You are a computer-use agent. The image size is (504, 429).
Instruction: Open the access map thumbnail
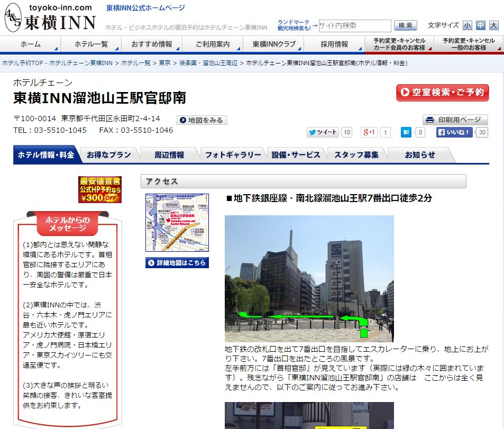click(x=177, y=223)
